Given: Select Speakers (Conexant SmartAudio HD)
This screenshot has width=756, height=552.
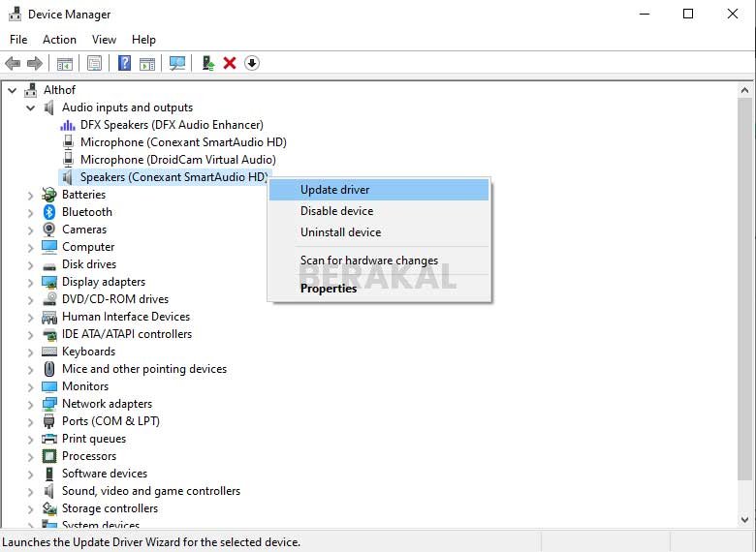Looking at the screenshot, I should [174, 177].
